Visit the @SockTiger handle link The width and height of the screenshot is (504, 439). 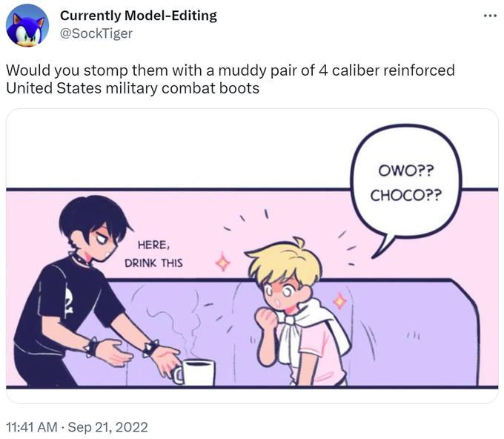tap(96, 33)
